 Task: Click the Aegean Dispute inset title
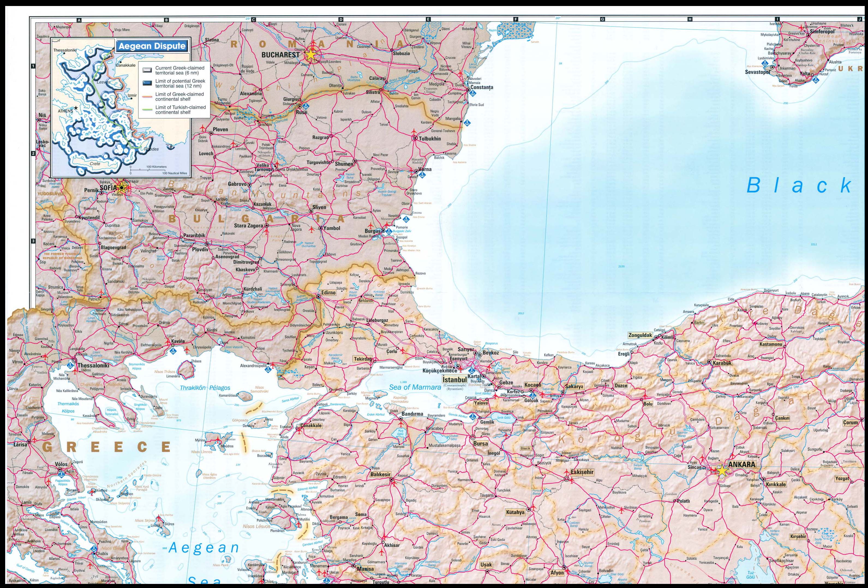pyautogui.click(x=152, y=46)
